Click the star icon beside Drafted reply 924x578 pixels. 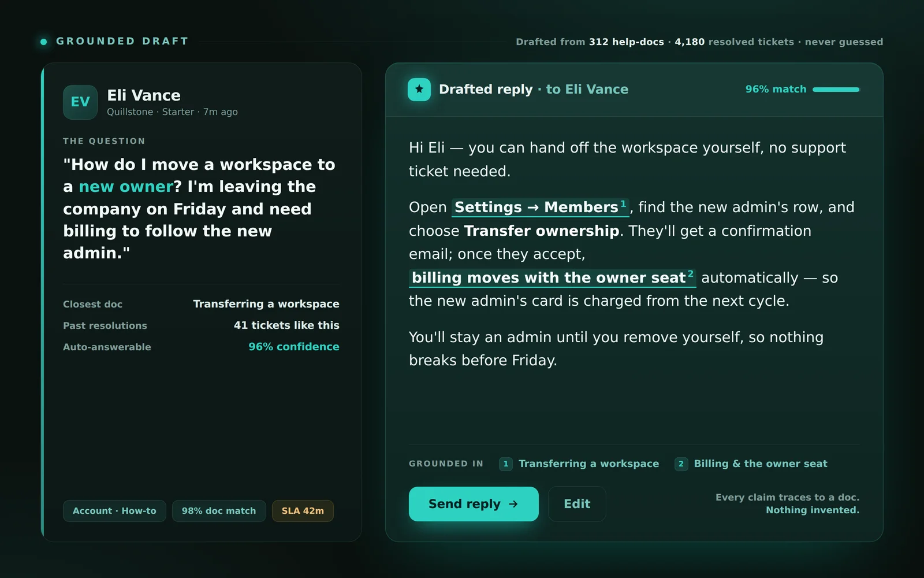pos(419,90)
